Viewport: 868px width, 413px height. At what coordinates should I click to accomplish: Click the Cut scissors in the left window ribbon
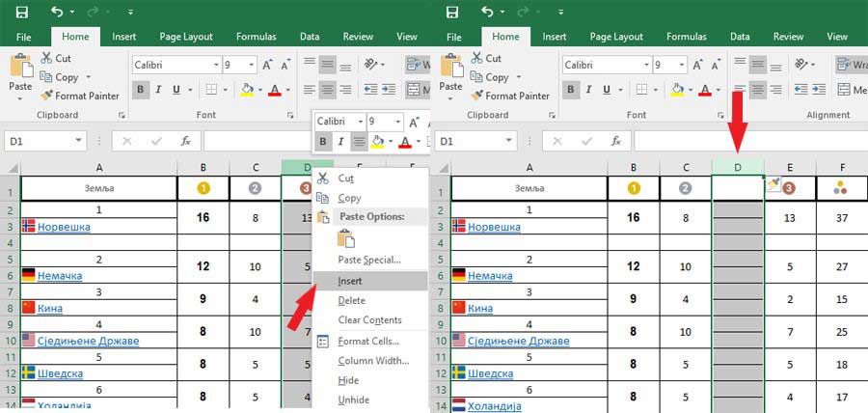pyautogui.click(x=46, y=58)
